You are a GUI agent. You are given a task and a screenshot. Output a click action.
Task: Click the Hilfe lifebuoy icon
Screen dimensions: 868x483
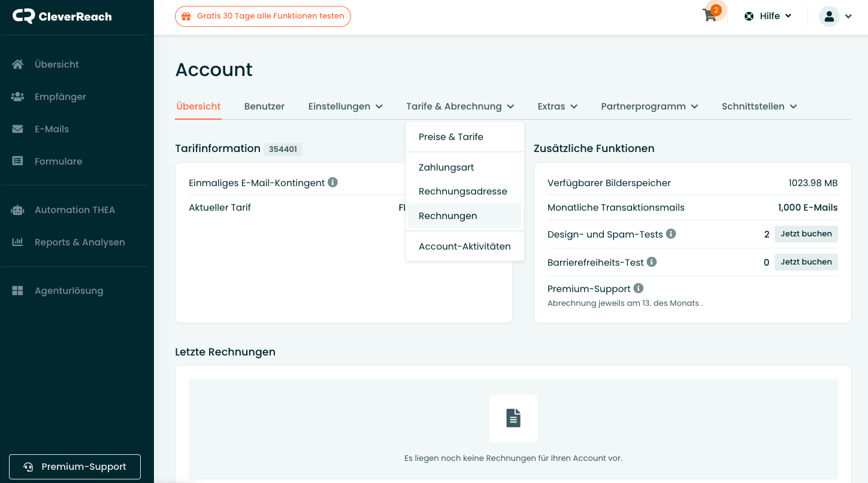(x=749, y=16)
